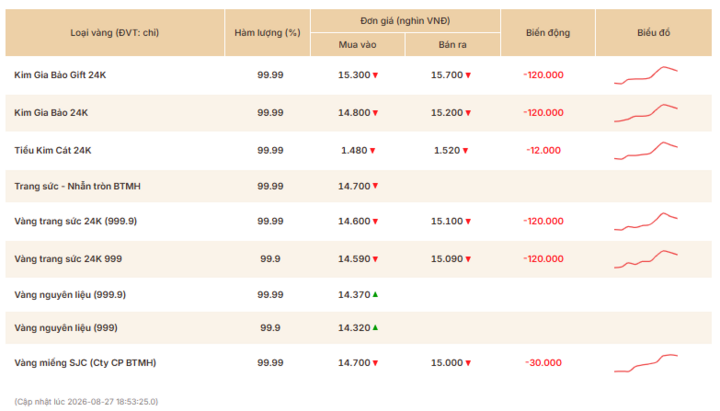The width and height of the screenshot is (720, 411).
Task: Open Vàng trang sức 24K 999 sparkline
Action: coord(646,259)
